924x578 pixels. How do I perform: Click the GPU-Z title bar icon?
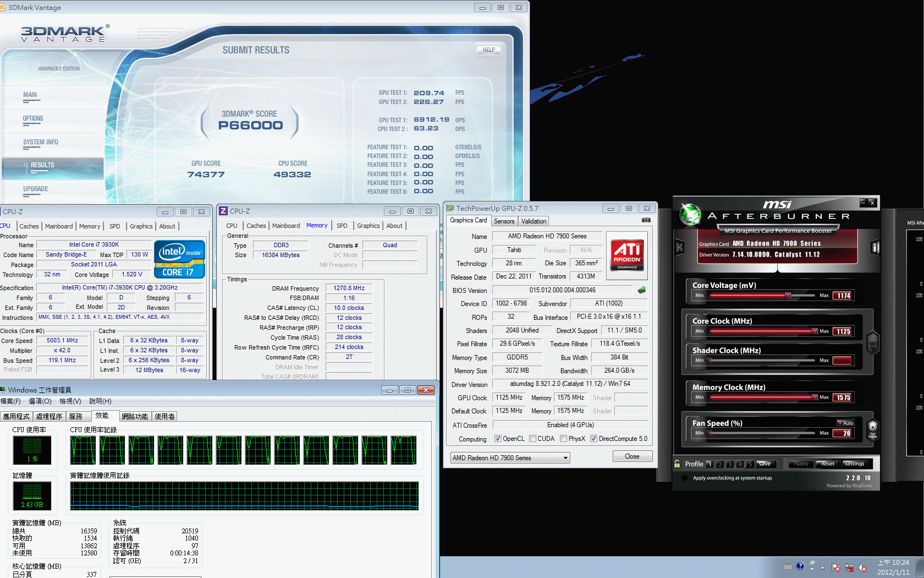coord(450,208)
